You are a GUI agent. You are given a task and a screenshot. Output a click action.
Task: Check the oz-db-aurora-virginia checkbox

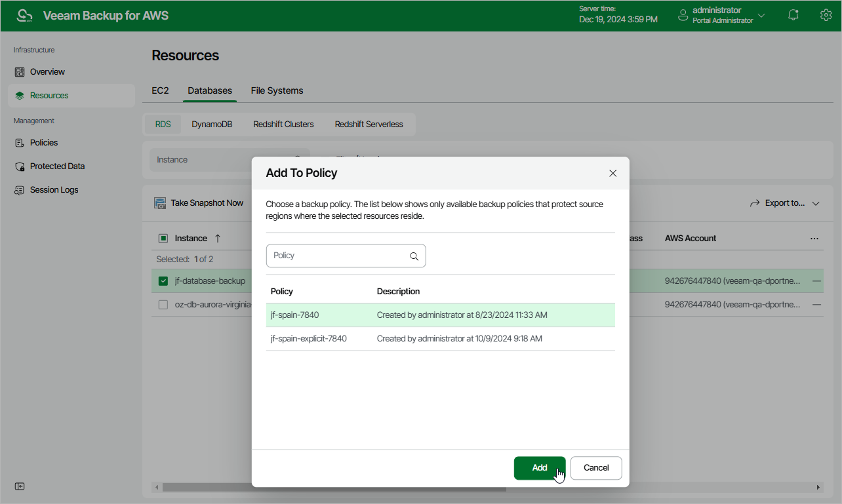click(x=163, y=305)
